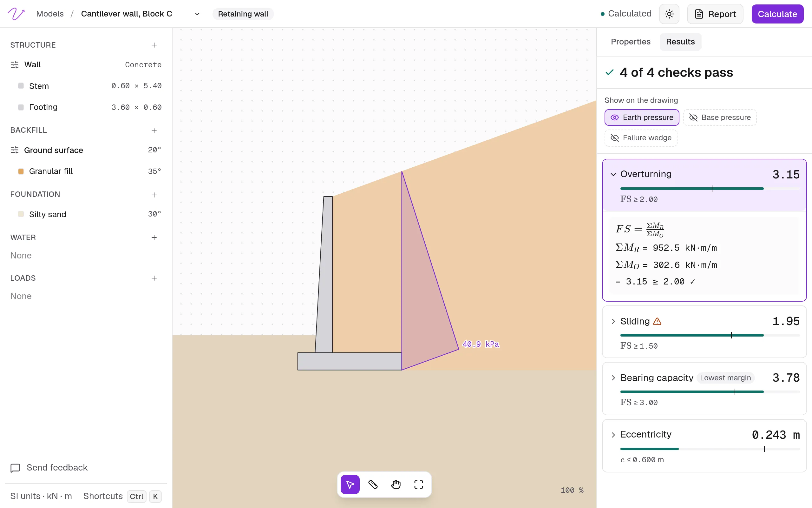Add a Load with plus icon
812x508 pixels.
[x=154, y=278]
